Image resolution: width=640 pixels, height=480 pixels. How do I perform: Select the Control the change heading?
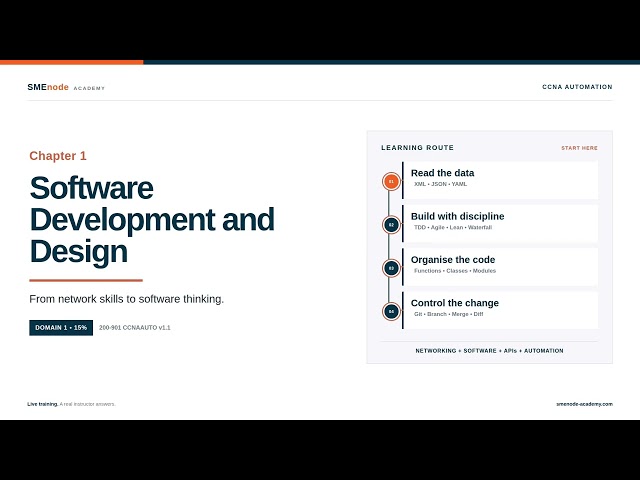click(x=455, y=303)
